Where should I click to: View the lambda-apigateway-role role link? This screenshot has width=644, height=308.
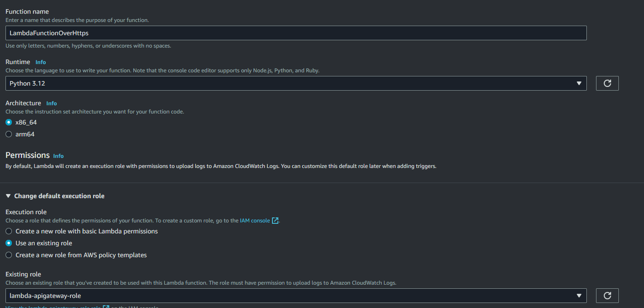53,307
